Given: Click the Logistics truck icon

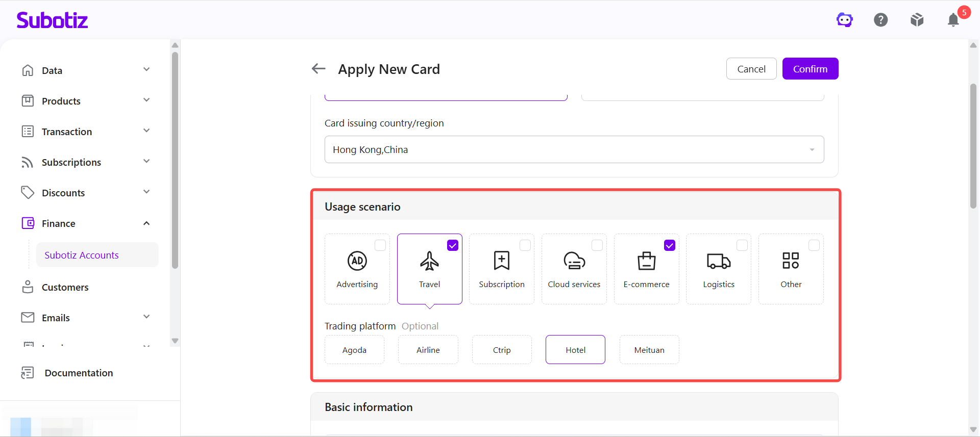Looking at the screenshot, I should click(719, 261).
